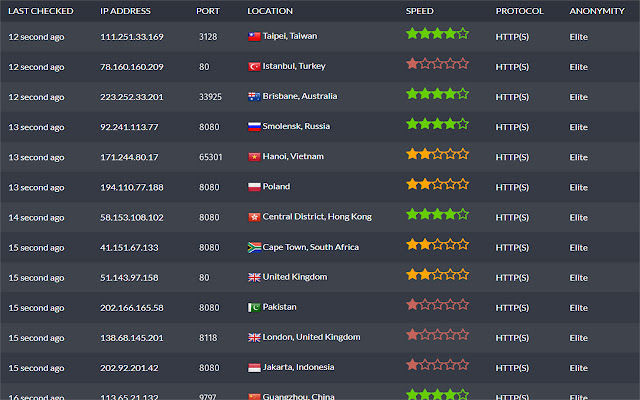The image size is (640, 400).
Task: Select IP address 51.143.97.158
Action: click(x=129, y=278)
